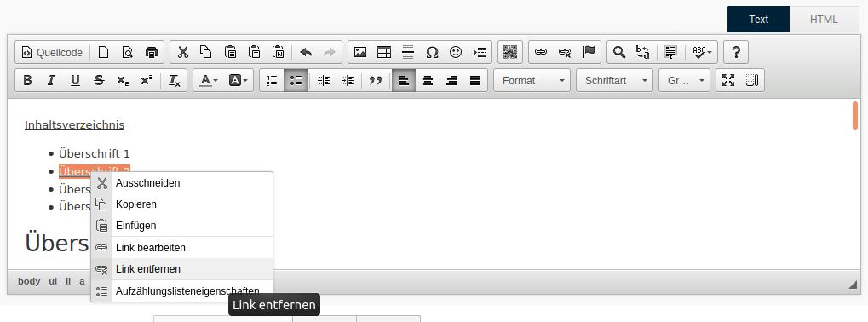Choose Ausschneiden from context menu
The image size is (868, 322).
click(x=182, y=183)
